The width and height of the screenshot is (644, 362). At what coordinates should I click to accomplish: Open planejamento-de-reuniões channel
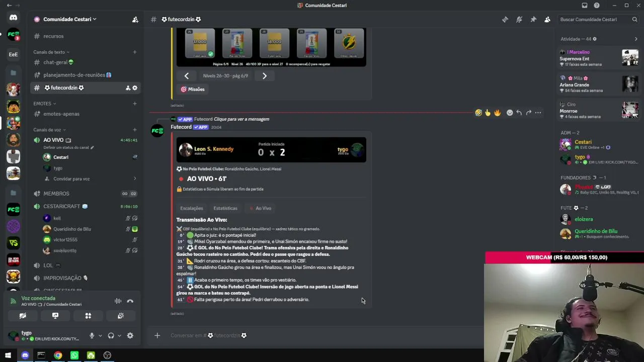point(85,75)
